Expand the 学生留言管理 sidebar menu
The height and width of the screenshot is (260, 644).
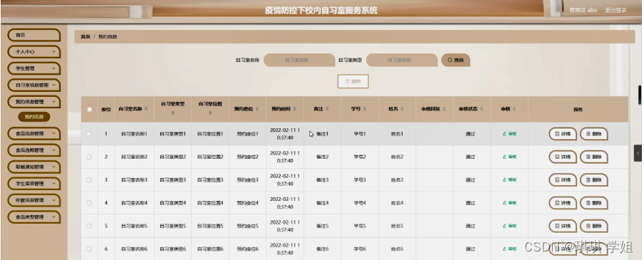pyautogui.click(x=34, y=184)
